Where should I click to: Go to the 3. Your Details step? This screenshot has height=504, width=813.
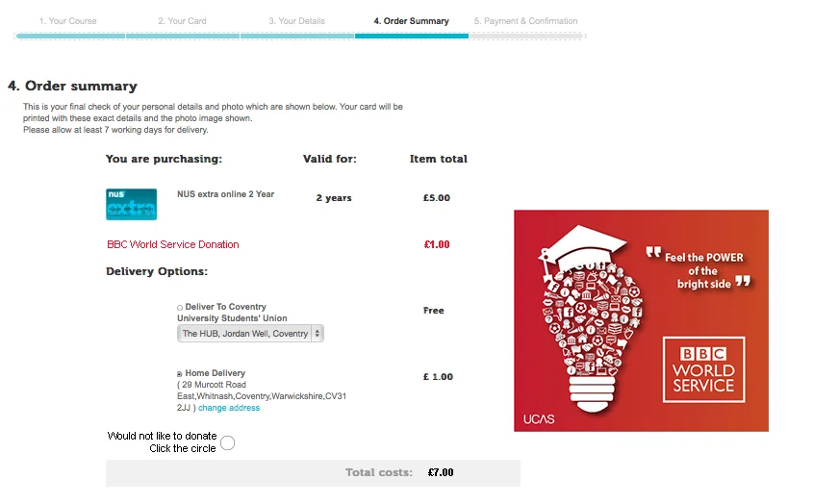coord(296,21)
